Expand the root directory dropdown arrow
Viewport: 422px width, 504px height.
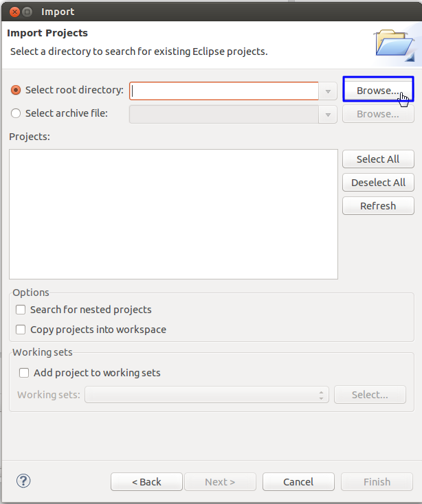(327, 91)
